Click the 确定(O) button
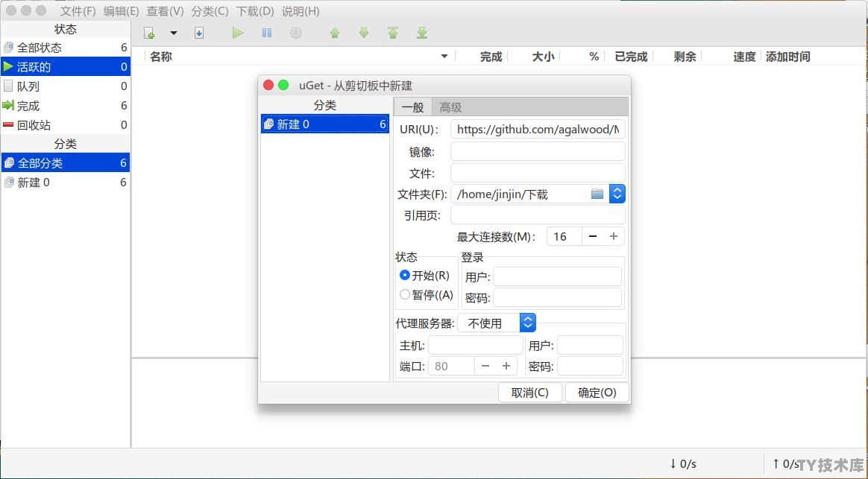Viewport: 868px width, 479px height. (597, 392)
